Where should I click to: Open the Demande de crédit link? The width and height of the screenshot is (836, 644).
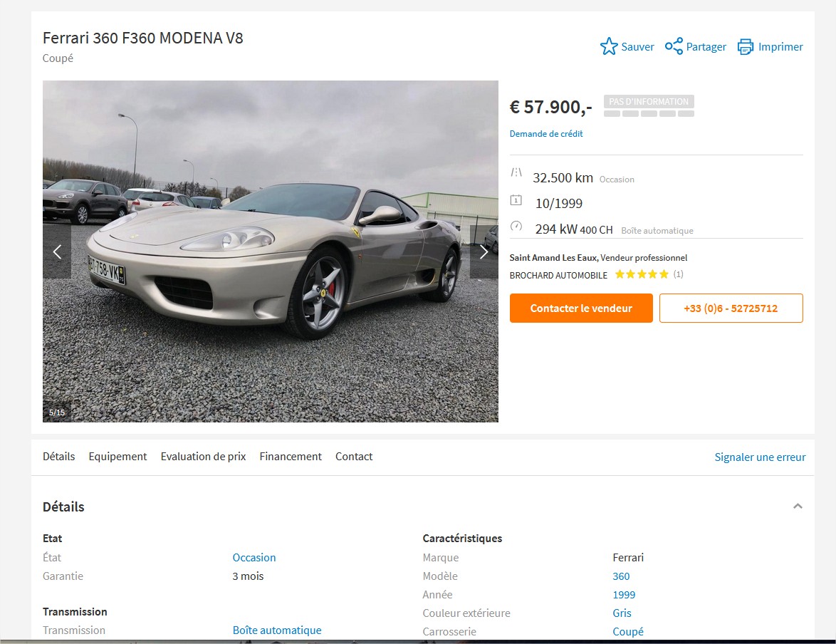click(546, 134)
